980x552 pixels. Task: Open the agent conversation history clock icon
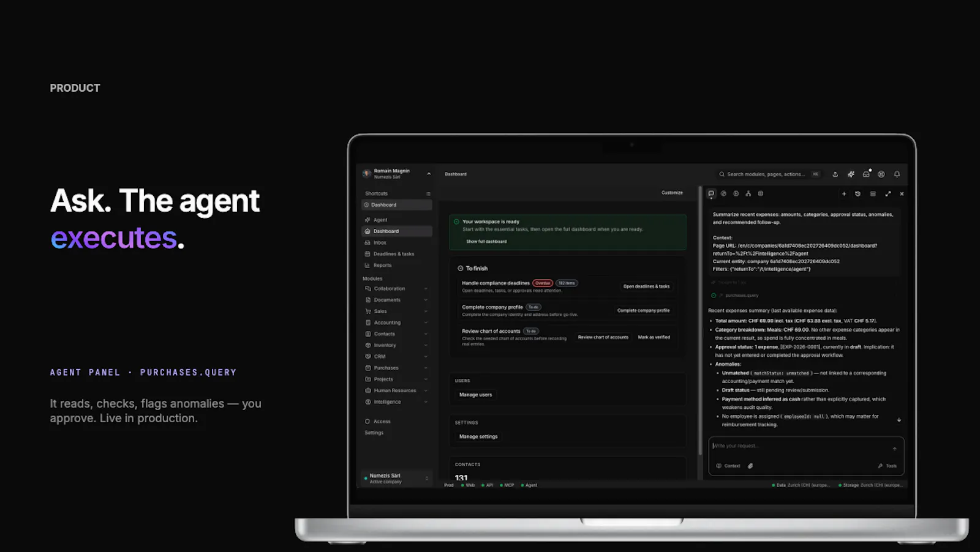858,194
